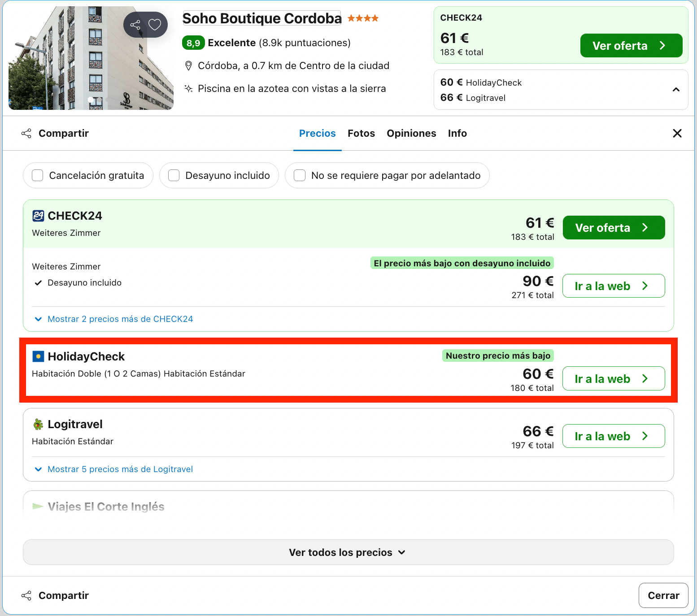Screen dimensions: 697x616
Task: Click Ver oferta in top CHECK24 box
Action: point(631,46)
